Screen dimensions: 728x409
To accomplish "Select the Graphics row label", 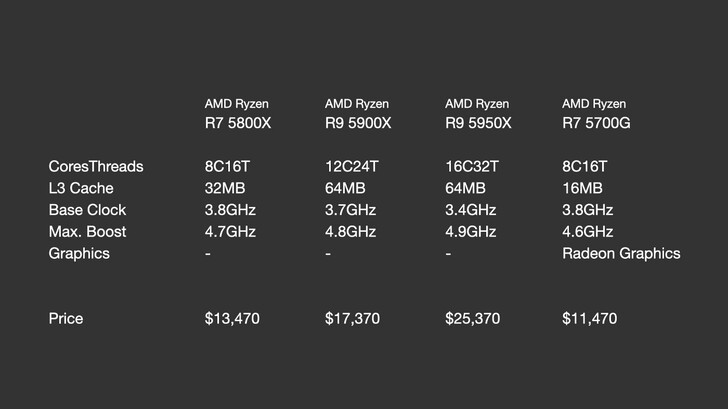I will (x=79, y=254).
